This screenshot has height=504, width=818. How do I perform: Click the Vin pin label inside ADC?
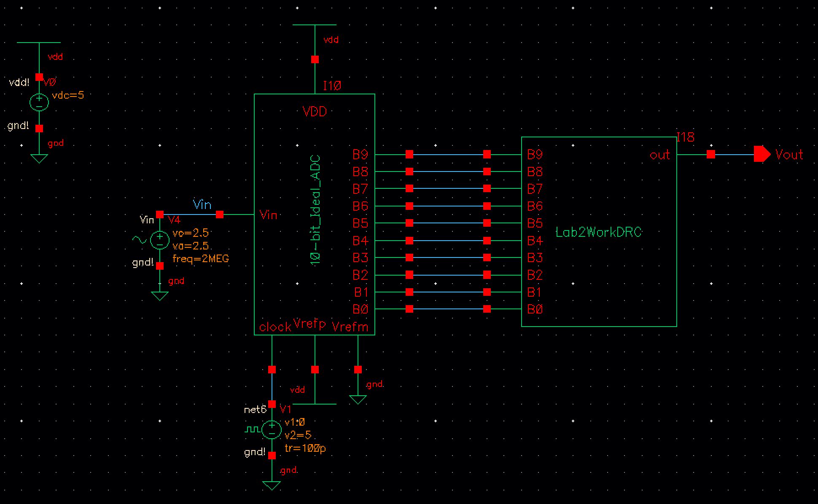click(268, 215)
